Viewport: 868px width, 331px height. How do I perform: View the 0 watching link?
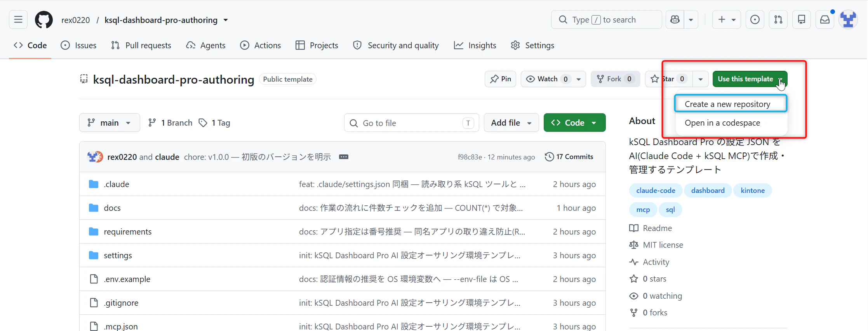click(656, 296)
